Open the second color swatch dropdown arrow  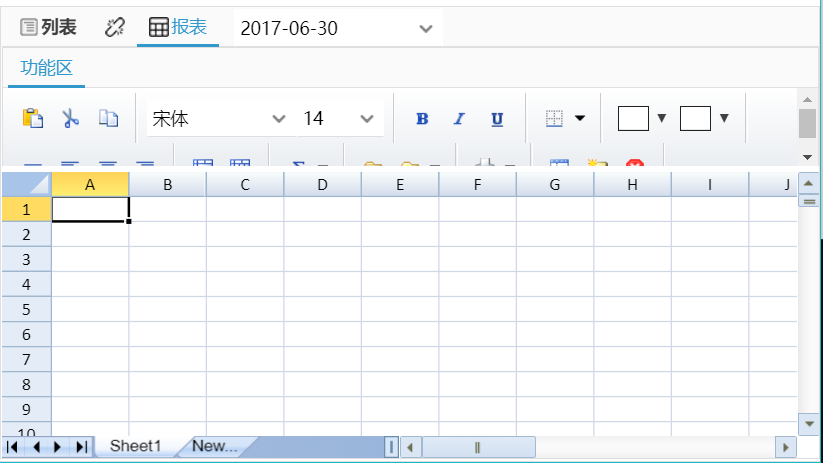(x=724, y=118)
